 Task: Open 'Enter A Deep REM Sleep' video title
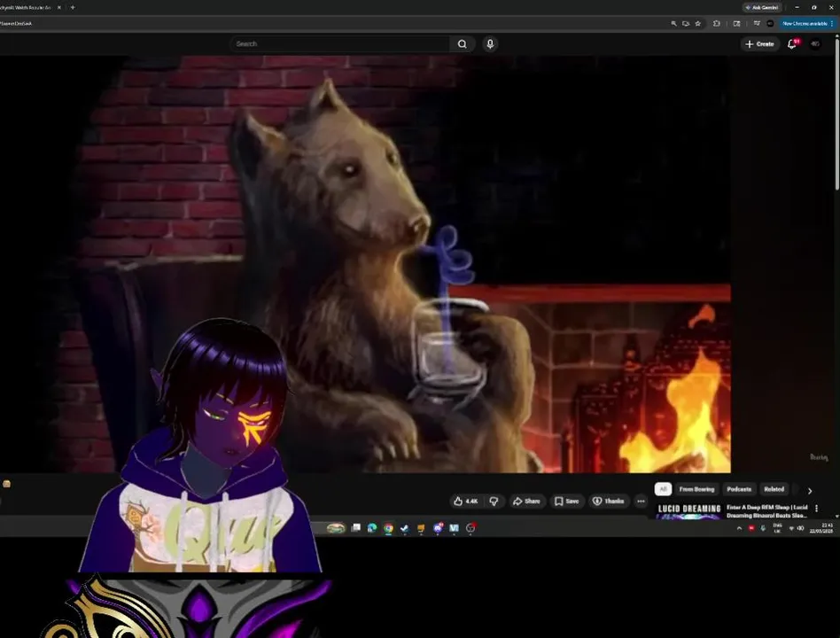(766, 511)
